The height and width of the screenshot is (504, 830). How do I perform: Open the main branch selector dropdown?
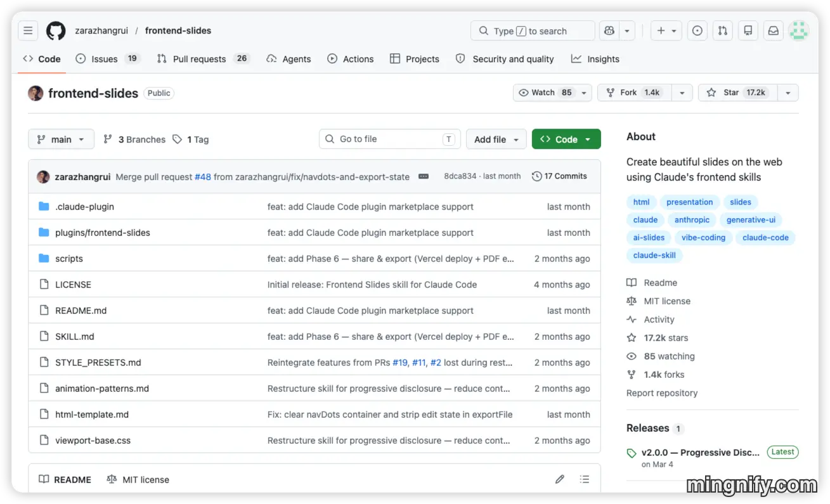(x=61, y=139)
